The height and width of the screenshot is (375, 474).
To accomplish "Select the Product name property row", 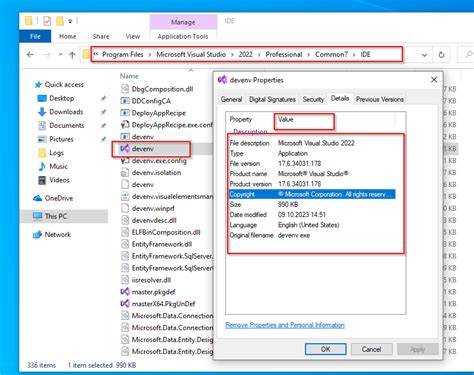I will tap(312, 174).
